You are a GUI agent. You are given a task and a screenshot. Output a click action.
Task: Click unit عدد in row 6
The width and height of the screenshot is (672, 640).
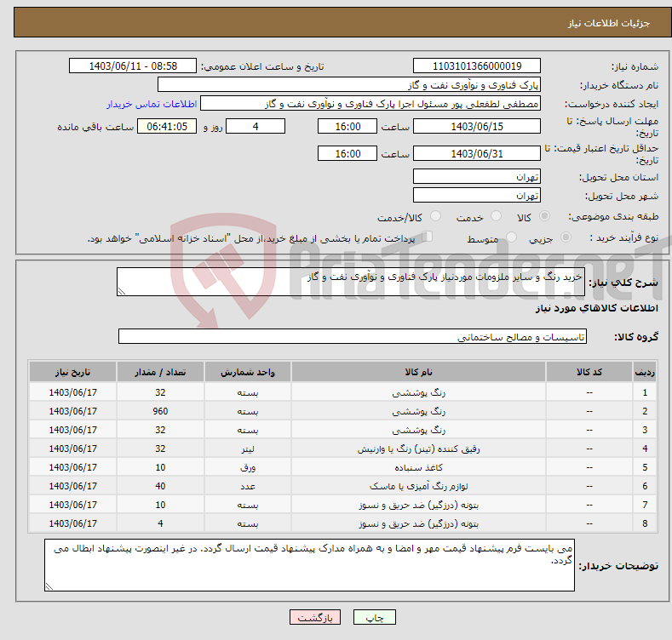248,486
